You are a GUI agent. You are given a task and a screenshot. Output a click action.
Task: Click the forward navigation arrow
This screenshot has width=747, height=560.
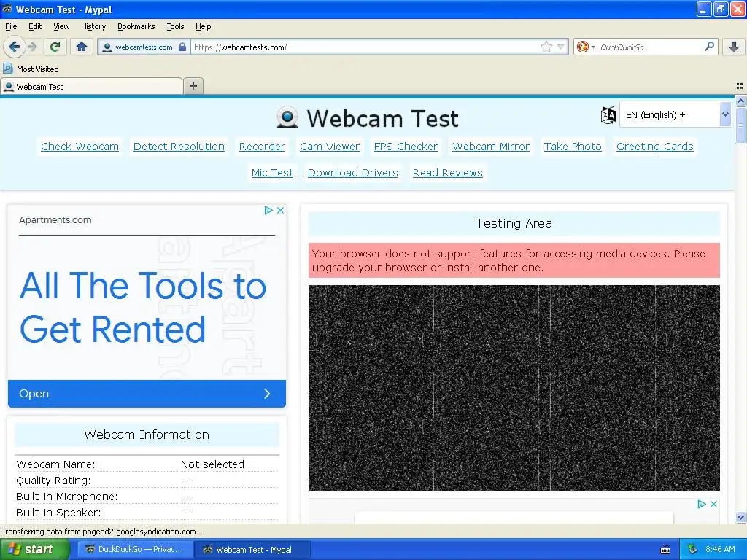point(33,47)
